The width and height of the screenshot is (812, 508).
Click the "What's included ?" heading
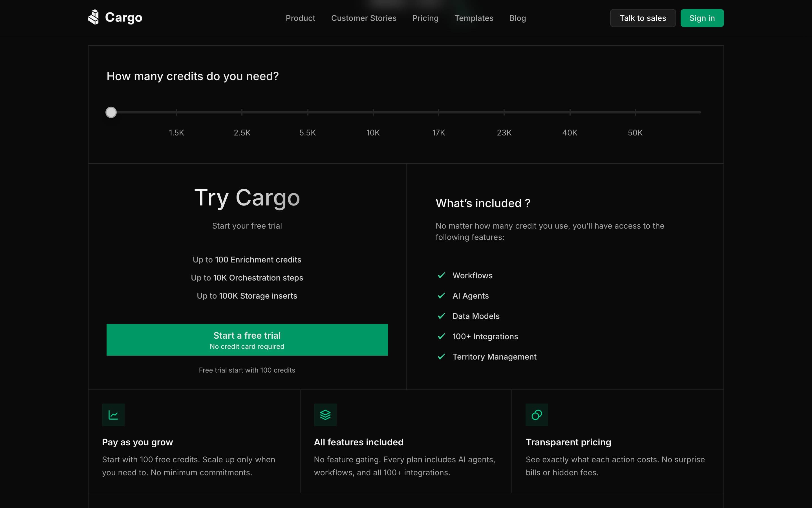tap(483, 203)
